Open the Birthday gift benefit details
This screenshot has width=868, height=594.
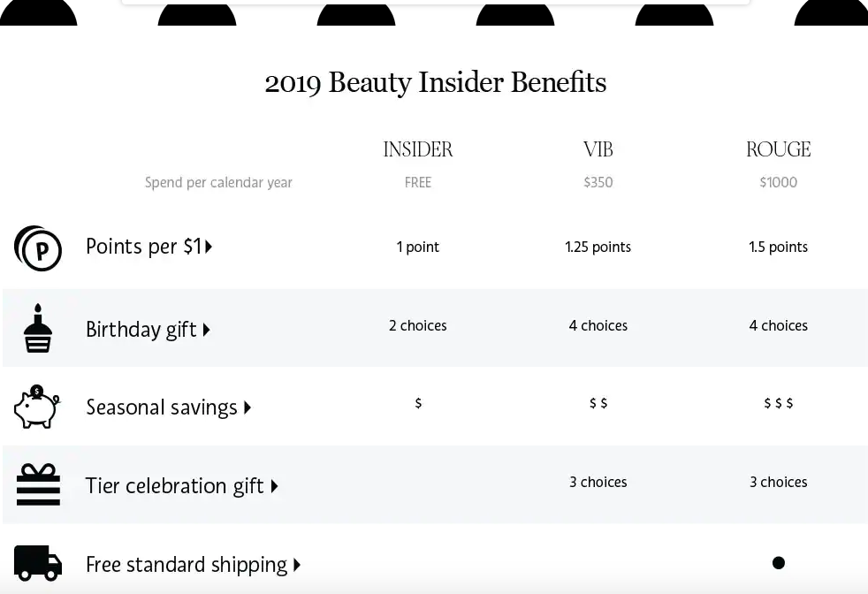(141, 330)
